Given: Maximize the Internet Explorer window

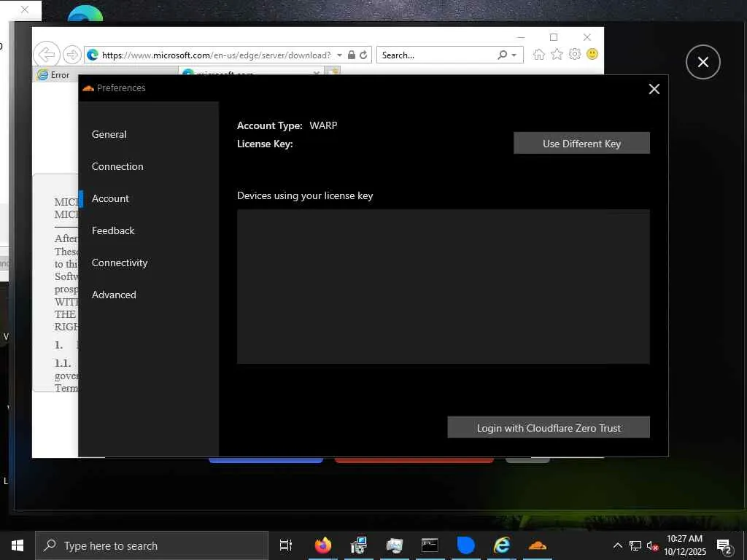Looking at the screenshot, I should 554,37.
